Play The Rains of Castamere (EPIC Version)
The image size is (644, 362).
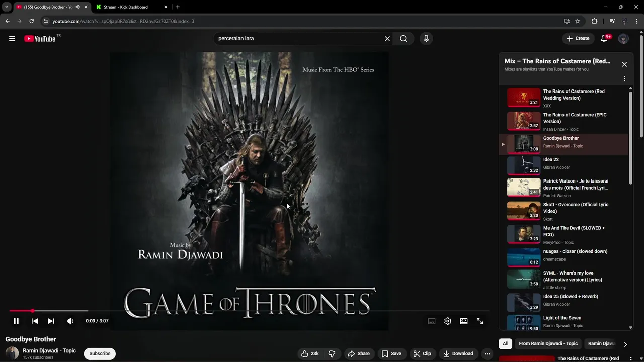click(563, 122)
